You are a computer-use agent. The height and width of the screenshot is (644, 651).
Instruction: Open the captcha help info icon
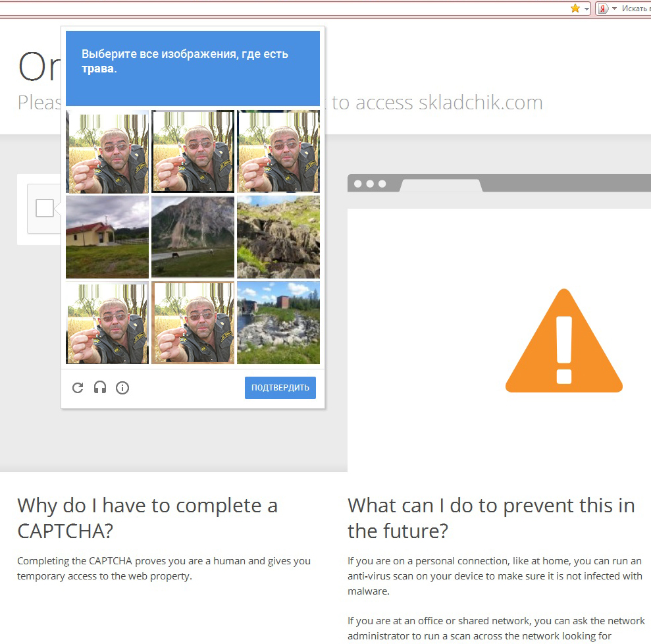tap(122, 388)
